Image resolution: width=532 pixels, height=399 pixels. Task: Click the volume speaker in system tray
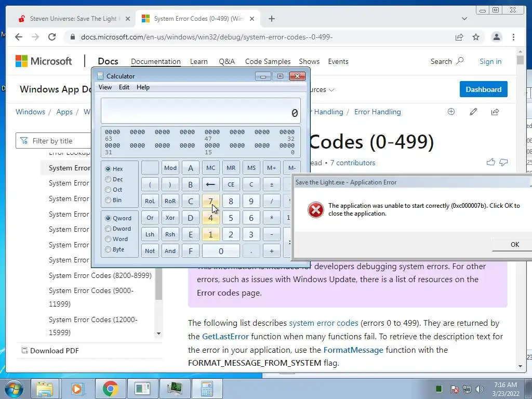click(480, 389)
